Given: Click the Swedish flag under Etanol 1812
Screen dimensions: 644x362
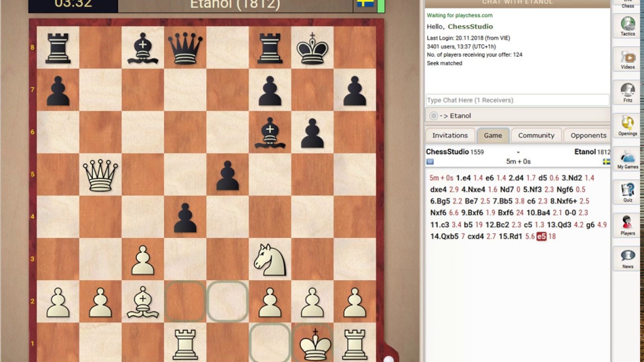Looking at the screenshot, I should click(x=606, y=161).
